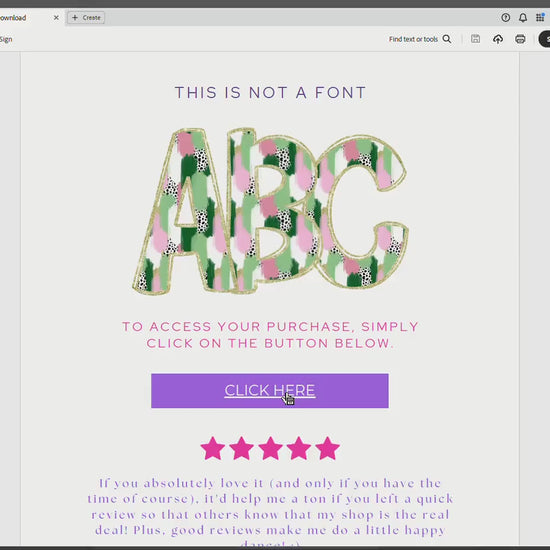This screenshot has height=550, width=550.
Task: Save the file with the disk icon
Action: point(475,39)
